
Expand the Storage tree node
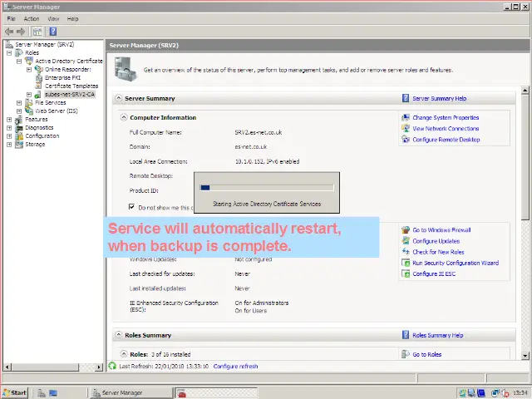pos(9,145)
